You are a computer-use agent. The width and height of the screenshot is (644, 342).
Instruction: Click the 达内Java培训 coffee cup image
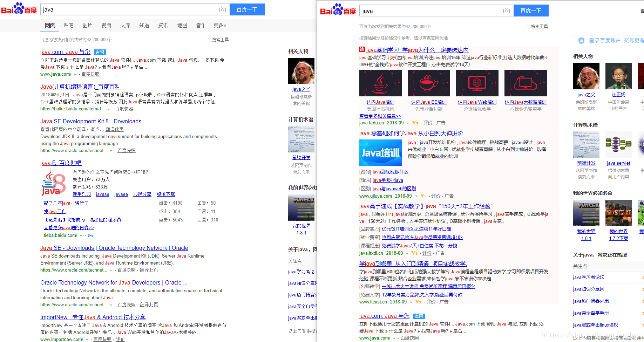380,83
